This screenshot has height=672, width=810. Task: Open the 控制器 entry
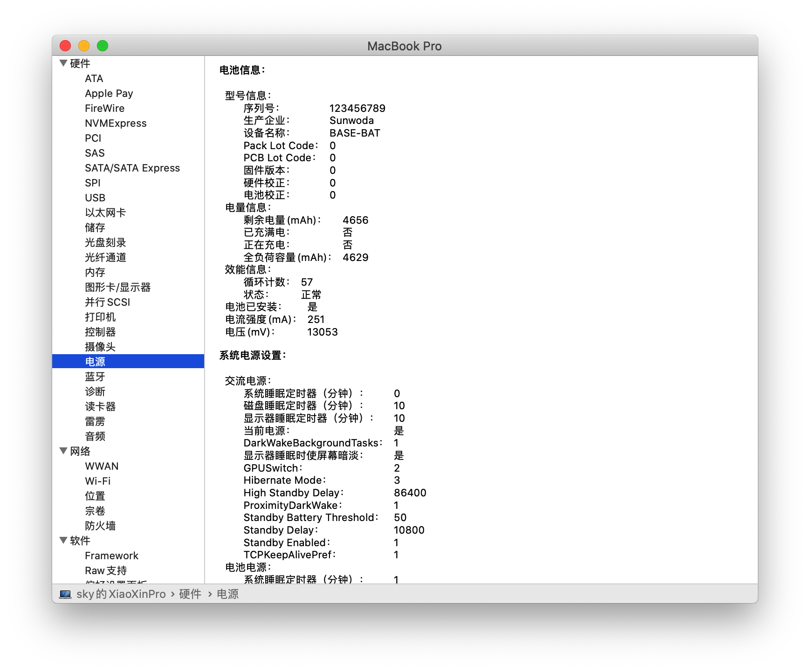click(x=100, y=332)
